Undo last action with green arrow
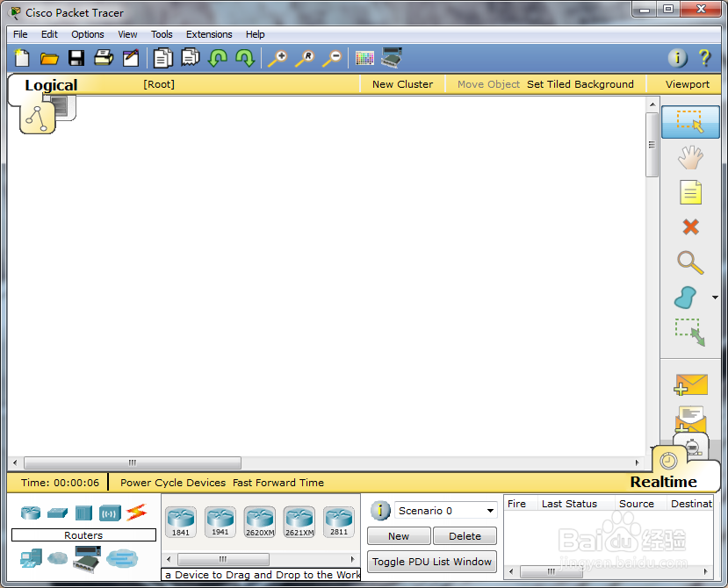This screenshot has height=588, width=728. [x=217, y=58]
